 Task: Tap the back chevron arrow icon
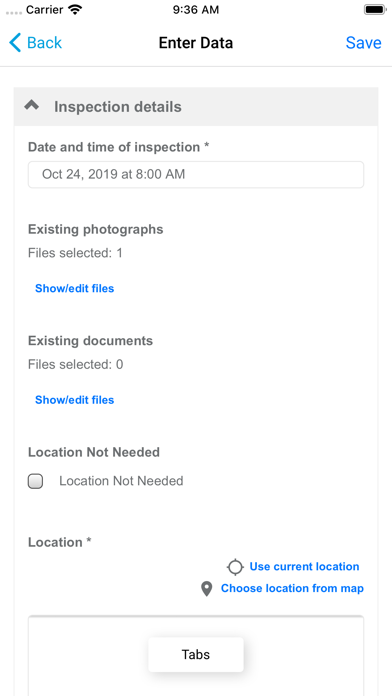pos(15,43)
